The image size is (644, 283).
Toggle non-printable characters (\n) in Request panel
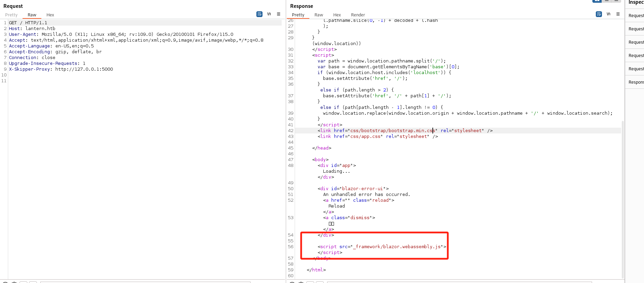coord(269,14)
